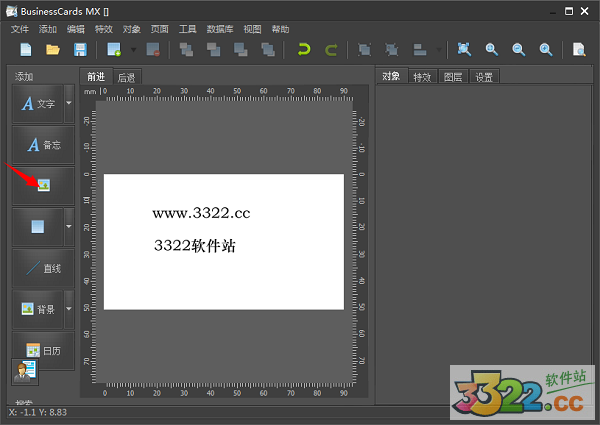Screen dimensions: 600x425
Task: Click the send backward toolbar icon
Action: coord(240,50)
